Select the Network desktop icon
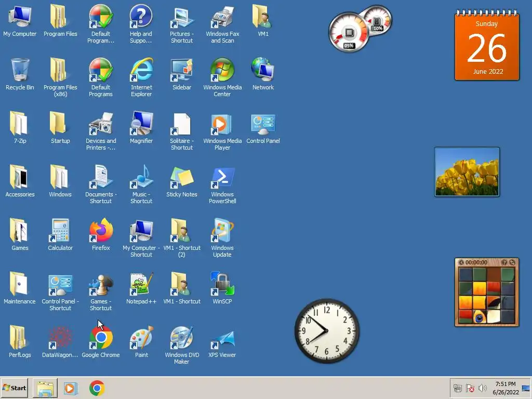This screenshot has height=399, width=532. pos(263,74)
